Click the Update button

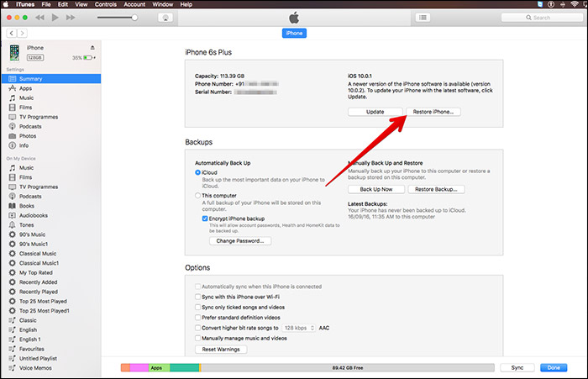tap(375, 112)
